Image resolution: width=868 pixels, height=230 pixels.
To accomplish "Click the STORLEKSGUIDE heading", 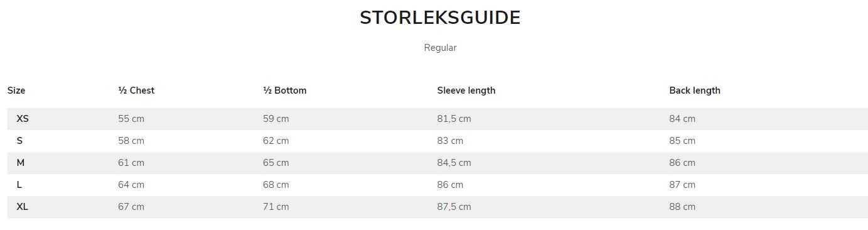I will click(x=440, y=18).
